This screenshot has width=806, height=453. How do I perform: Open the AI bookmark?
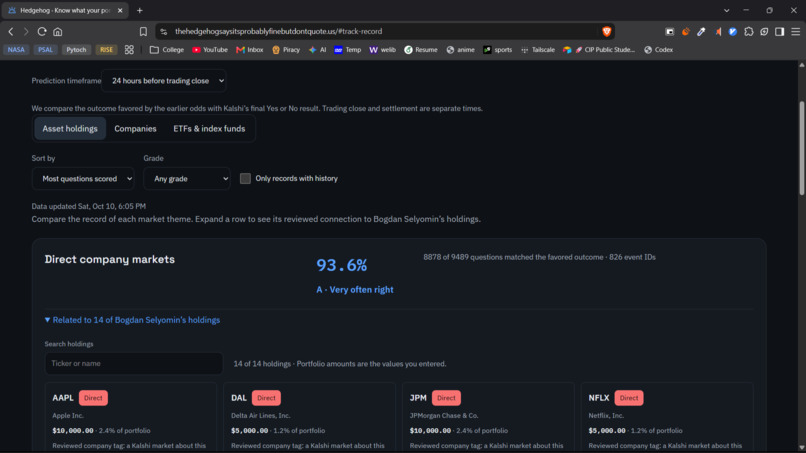pos(318,50)
